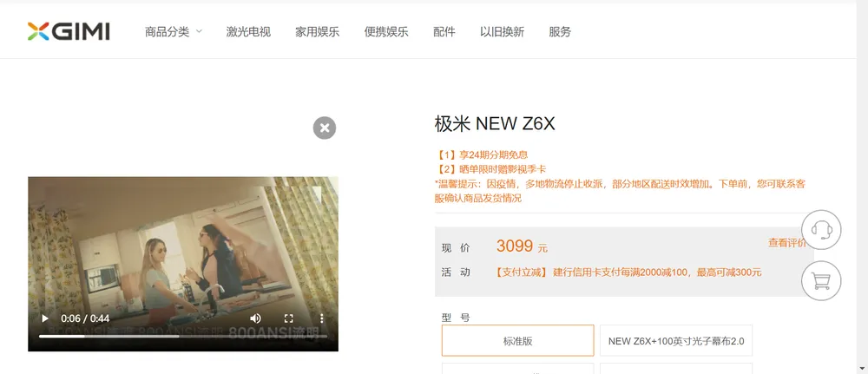The height and width of the screenshot is (374, 868).
Task: Close the video overlay with X icon
Action: pos(325,128)
